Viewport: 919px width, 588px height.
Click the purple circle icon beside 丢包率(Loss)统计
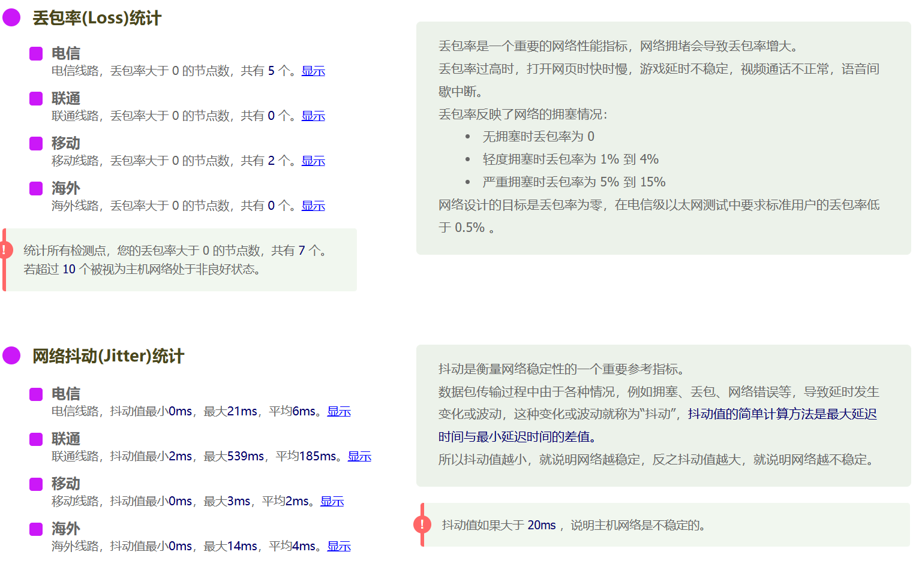[x=10, y=18]
